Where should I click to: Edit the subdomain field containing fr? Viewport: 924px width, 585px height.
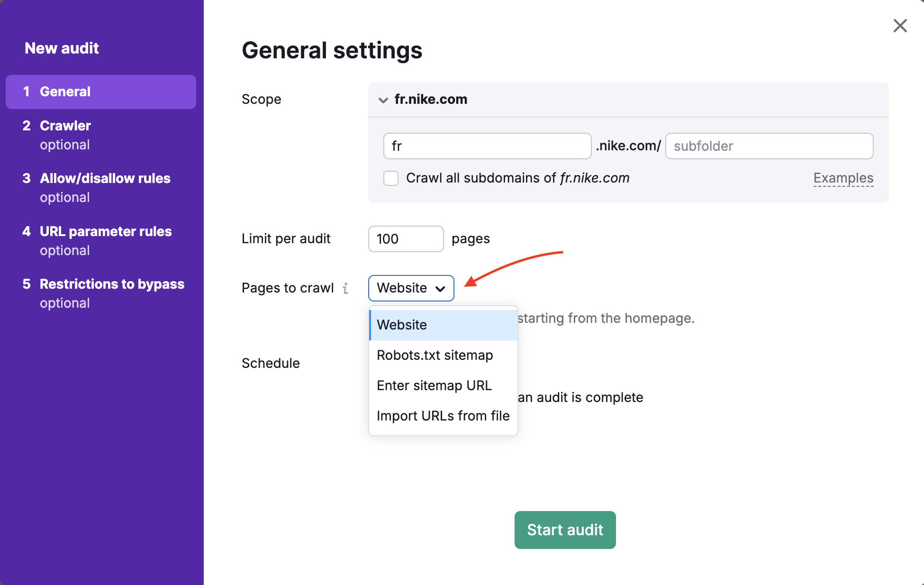tap(487, 146)
